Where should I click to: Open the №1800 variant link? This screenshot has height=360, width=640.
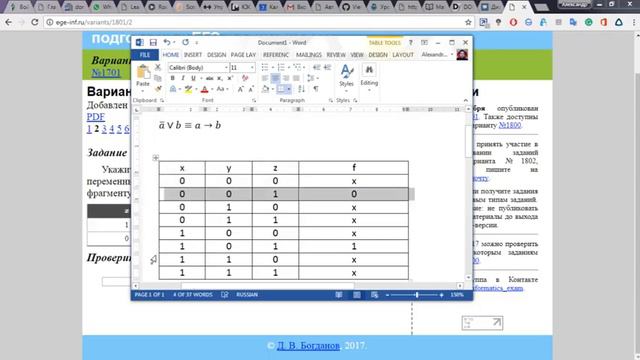click(x=510, y=125)
